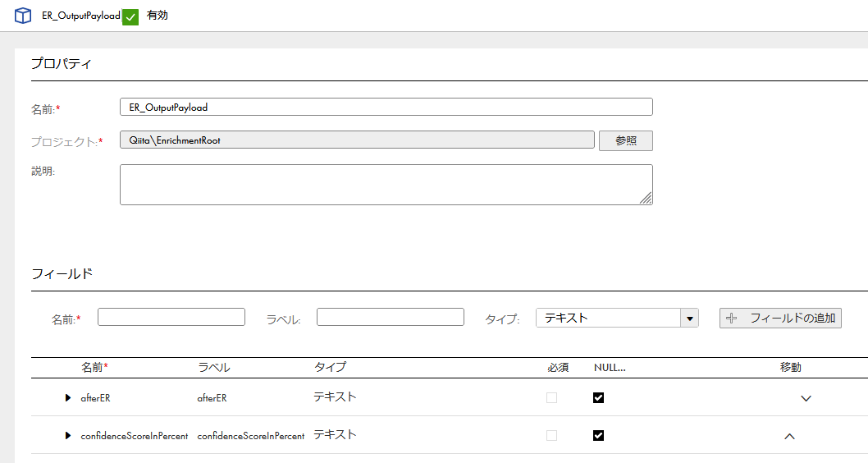Image resolution: width=868 pixels, height=463 pixels.
Task: Click the green valid status checkmark icon
Action: coord(130,16)
